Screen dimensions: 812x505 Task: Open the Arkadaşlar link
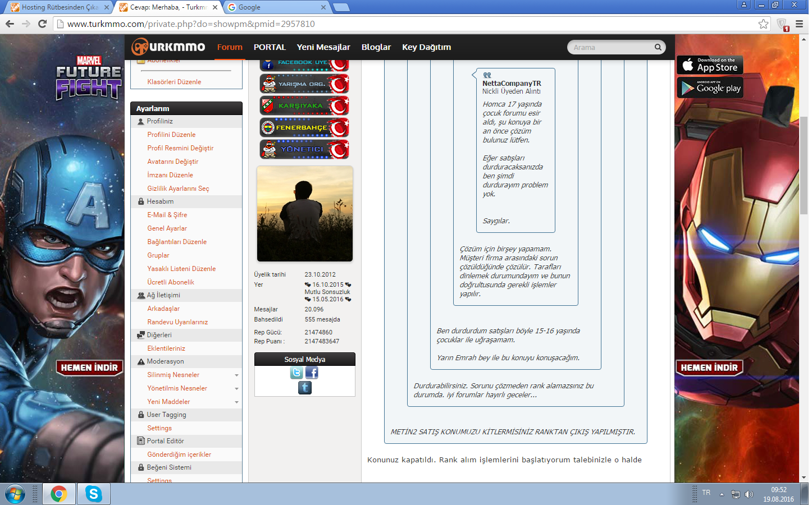pos(163,309)
